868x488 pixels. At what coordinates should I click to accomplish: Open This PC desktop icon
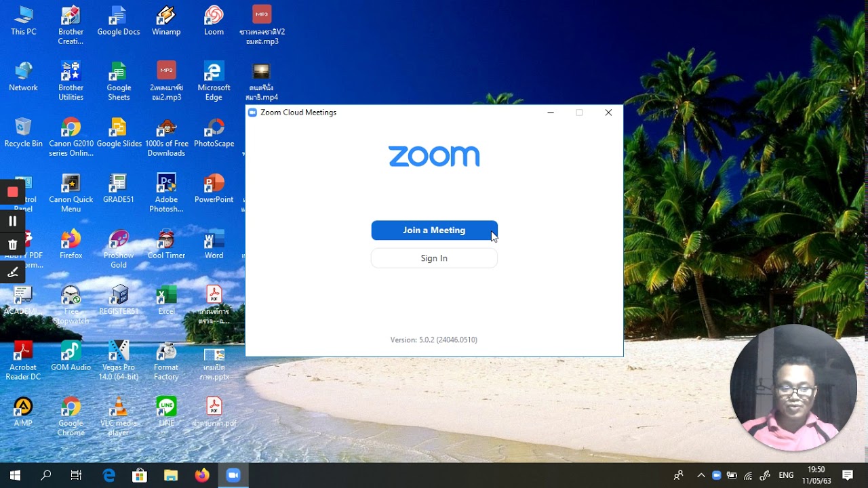pyautogui.click(x=23, y=21)
